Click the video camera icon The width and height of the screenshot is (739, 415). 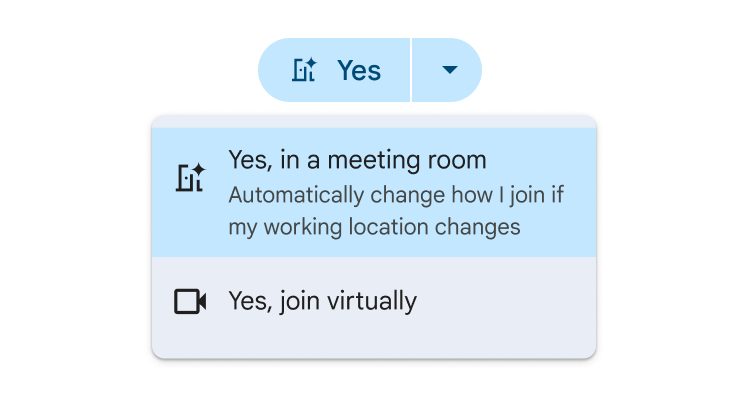(190, 301)
